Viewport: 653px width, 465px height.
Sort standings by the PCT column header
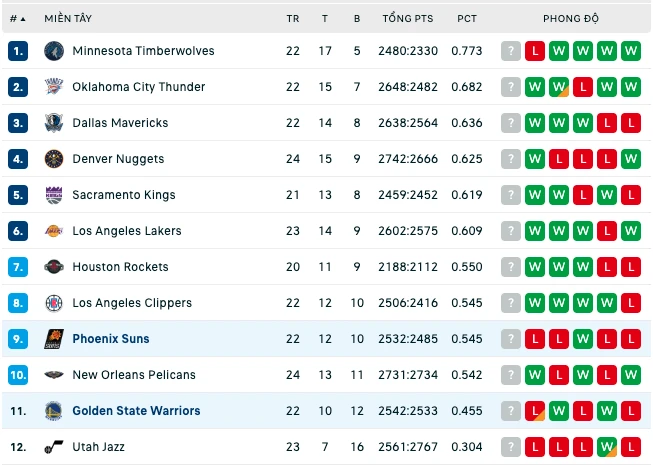(467, 19)
